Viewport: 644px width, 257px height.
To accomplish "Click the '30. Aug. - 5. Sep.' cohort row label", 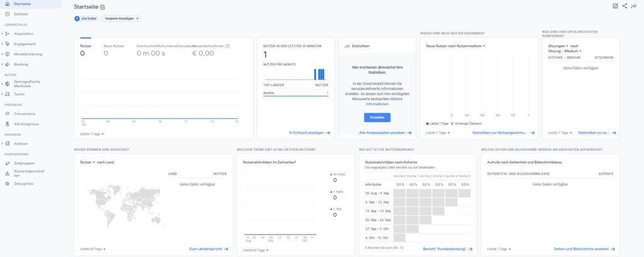I will click(378, 193).
